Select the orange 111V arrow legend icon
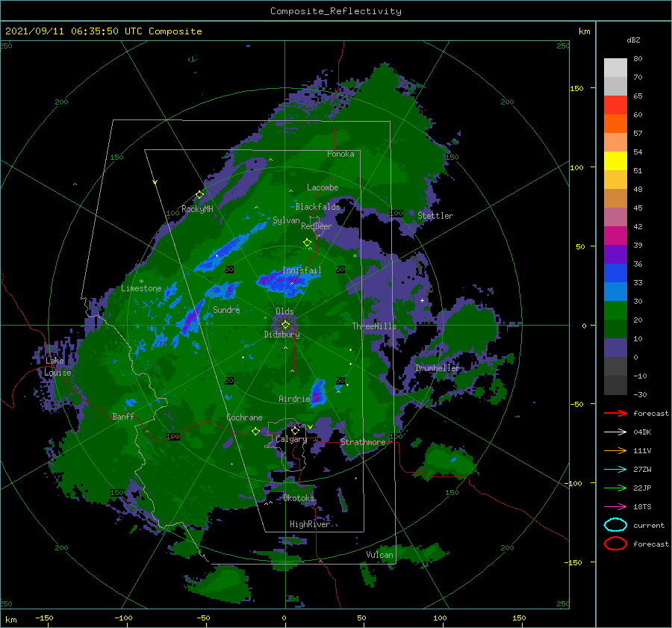The height and width of the screenshot is (628, 672). (615, 450)
